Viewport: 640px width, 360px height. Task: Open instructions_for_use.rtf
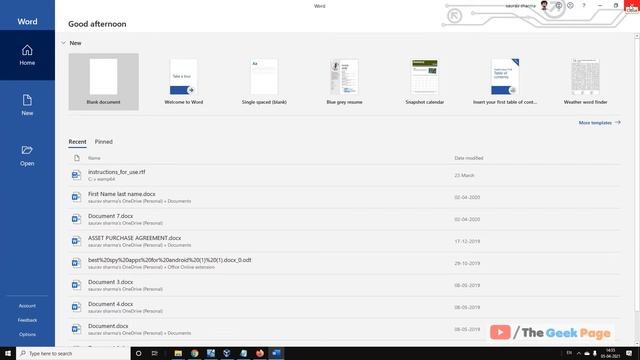tap(344, 176)
